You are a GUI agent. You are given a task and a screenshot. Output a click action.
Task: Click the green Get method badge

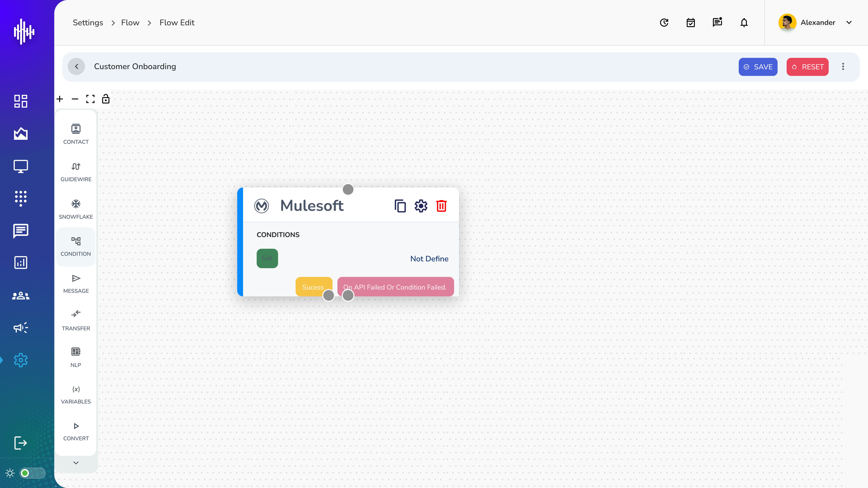[x=267, y=258]
